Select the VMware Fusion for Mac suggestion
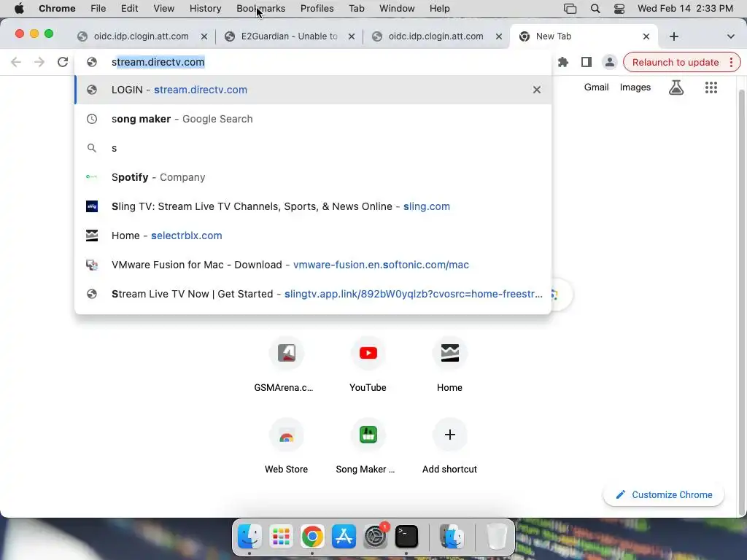 click(313, 265)
